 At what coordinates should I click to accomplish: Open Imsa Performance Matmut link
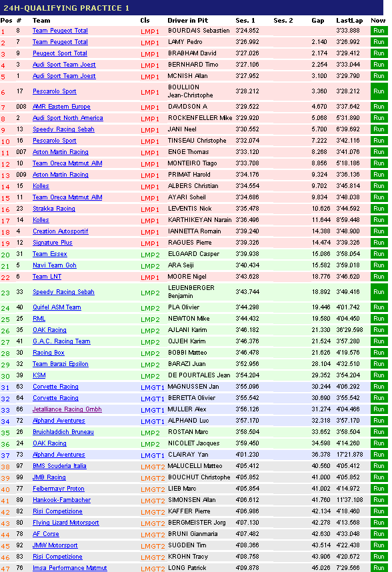[69, 568]
